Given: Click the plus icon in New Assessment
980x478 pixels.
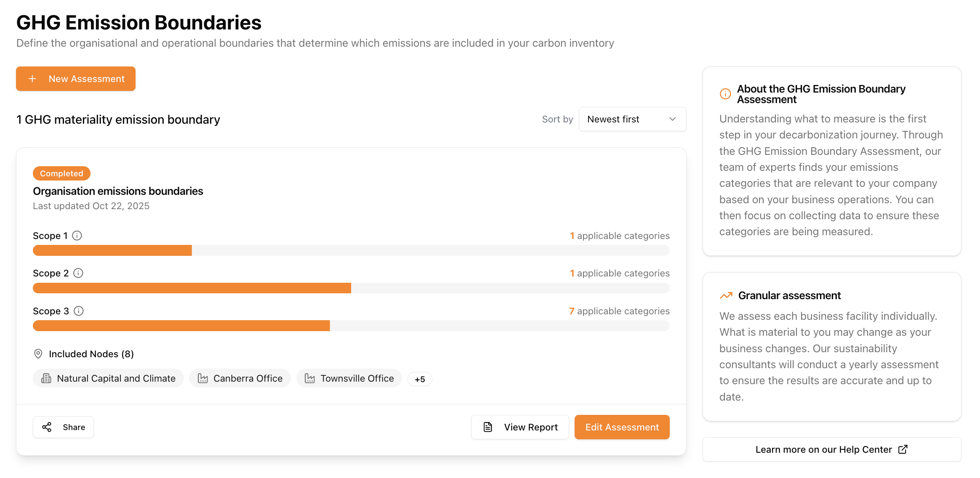Looking at the screenshot, I should tap(32, 78).
